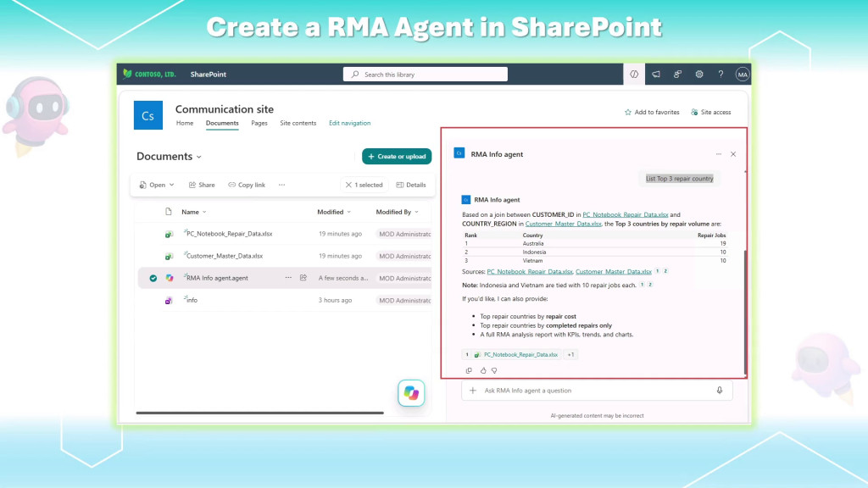Give thumbs down to agent response
Image resolution: width=868 pixels, height=488 pixels.
(x=494, y=371)
